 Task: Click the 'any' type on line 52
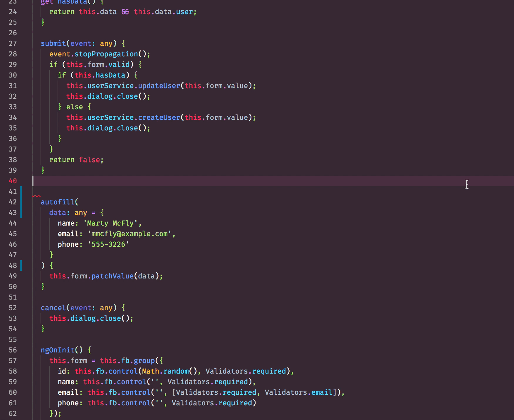[x=106, y=308]
